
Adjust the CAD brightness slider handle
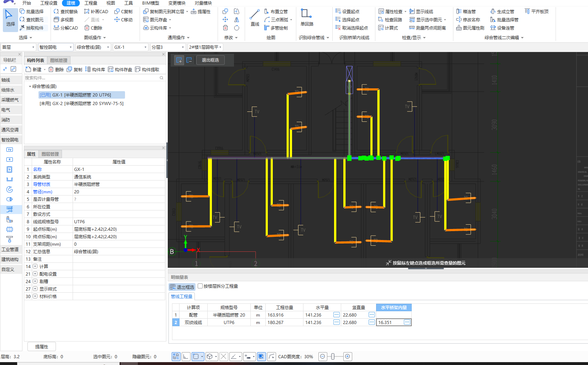click(333, 356)
